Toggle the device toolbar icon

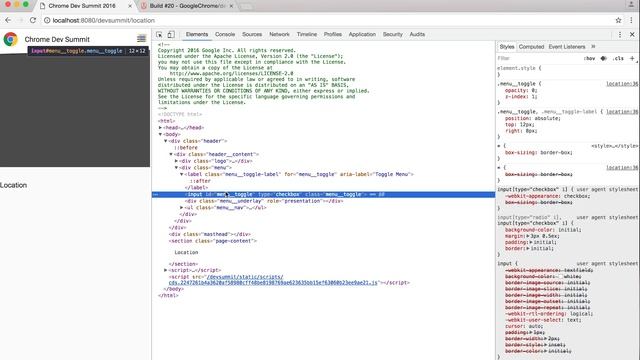171,35
